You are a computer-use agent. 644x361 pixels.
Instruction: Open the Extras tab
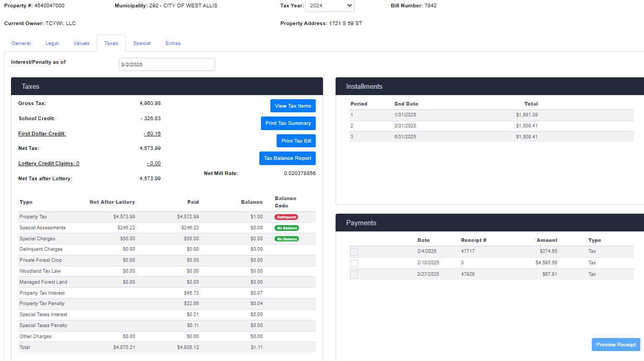tap(173, 43)
